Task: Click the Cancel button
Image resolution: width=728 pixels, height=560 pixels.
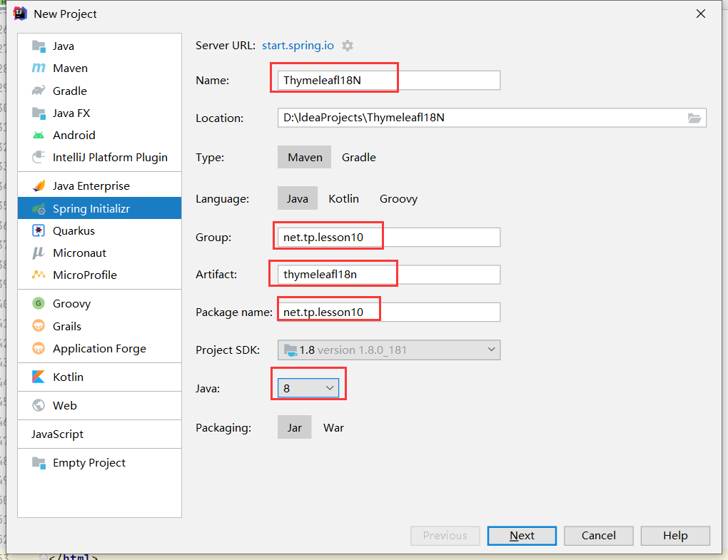Action: tap(599, 536)
